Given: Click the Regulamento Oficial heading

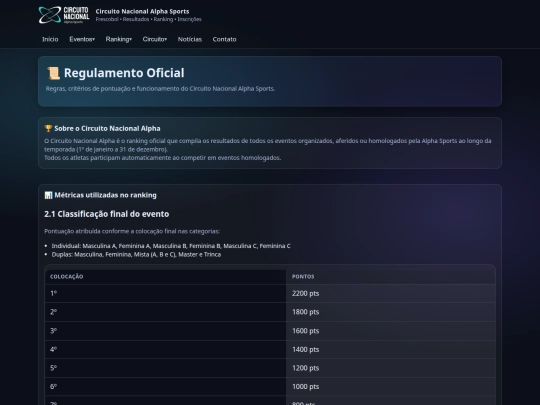Looking at the screenshot, I should pos(124,73).
